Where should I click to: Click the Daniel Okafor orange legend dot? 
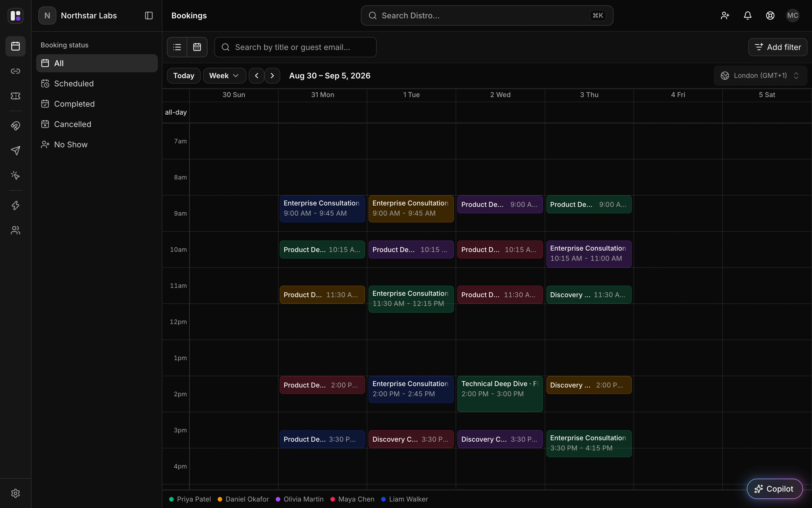[x=220, y=499]
